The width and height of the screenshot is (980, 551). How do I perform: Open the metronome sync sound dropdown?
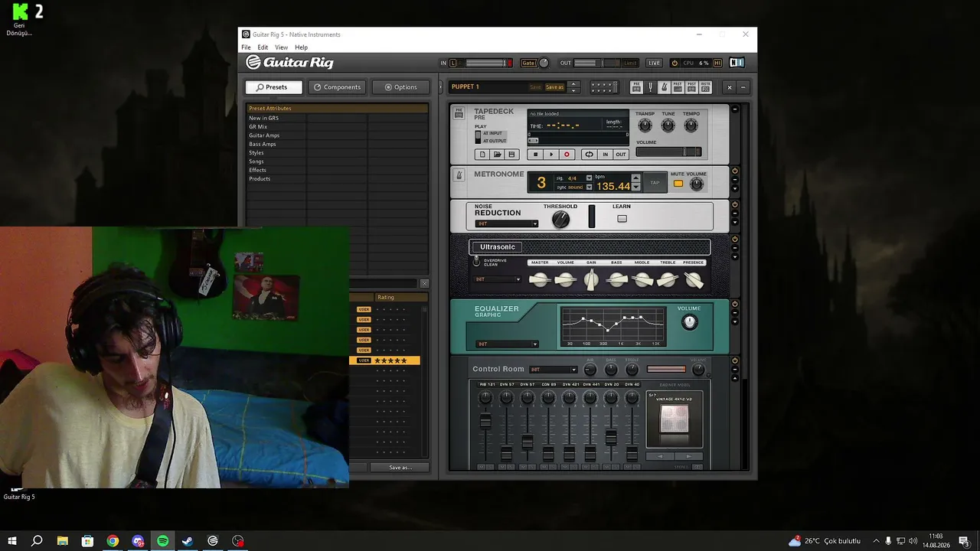(x=589, y=187)
